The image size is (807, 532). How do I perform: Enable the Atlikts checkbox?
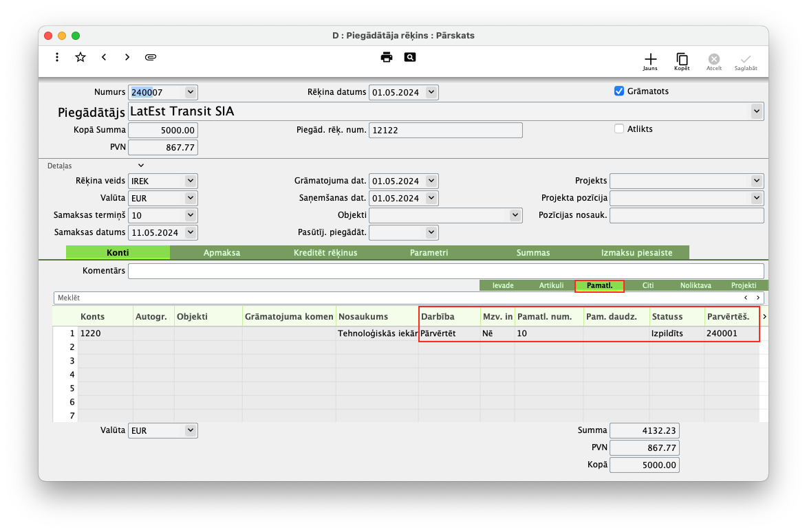(619, 129)
